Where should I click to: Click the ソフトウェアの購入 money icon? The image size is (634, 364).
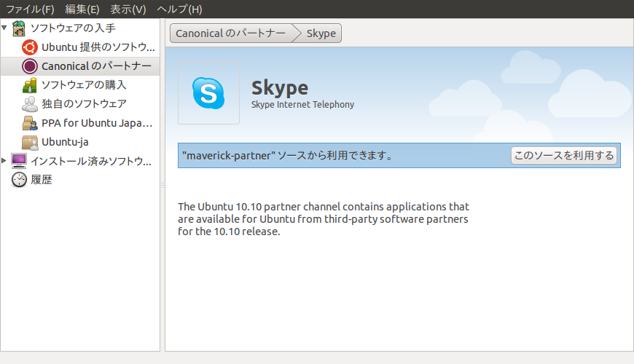click(x=30, y=85)
